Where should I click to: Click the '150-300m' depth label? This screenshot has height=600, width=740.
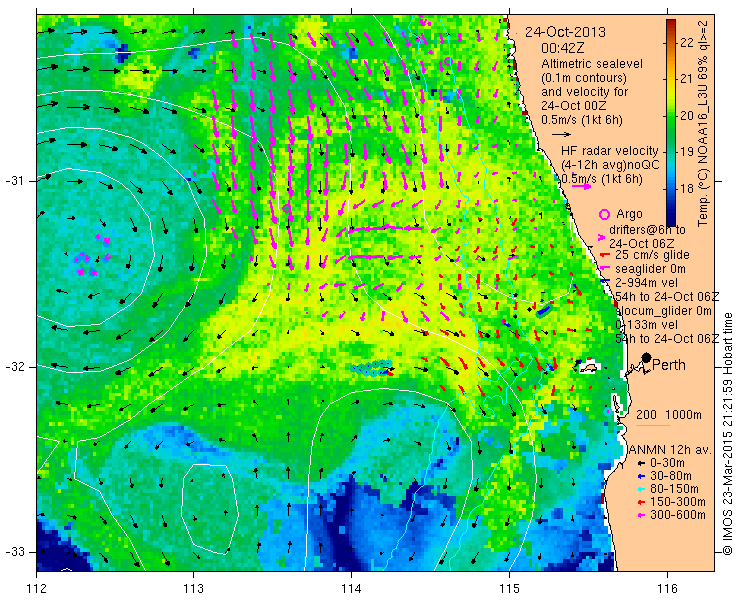(678, 502)
